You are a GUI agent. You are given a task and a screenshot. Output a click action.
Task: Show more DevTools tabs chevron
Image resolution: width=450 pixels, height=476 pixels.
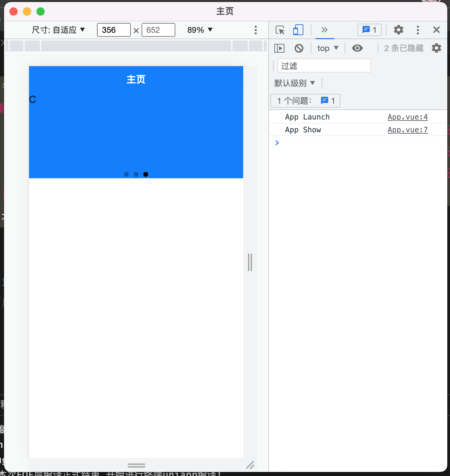[x=325, y=30]
